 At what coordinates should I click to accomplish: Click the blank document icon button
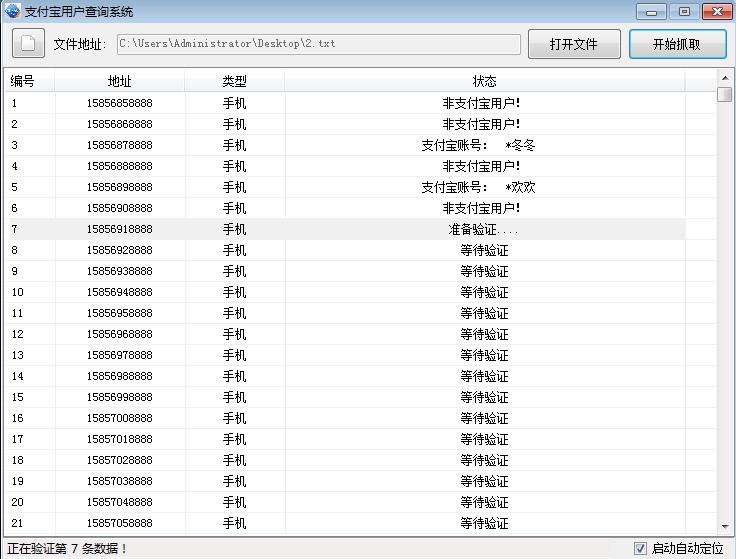tap(28, 43)
